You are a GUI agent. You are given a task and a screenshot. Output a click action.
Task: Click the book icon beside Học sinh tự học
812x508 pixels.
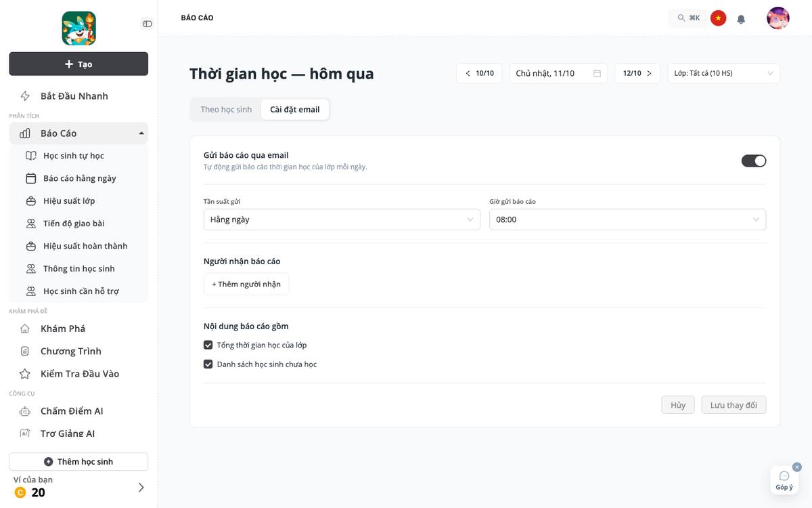31,156
